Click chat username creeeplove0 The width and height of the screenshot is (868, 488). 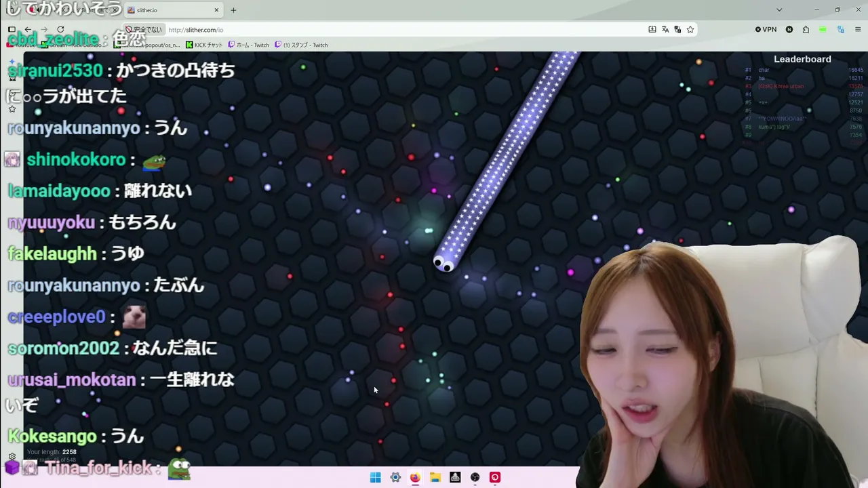coord(56,317)
